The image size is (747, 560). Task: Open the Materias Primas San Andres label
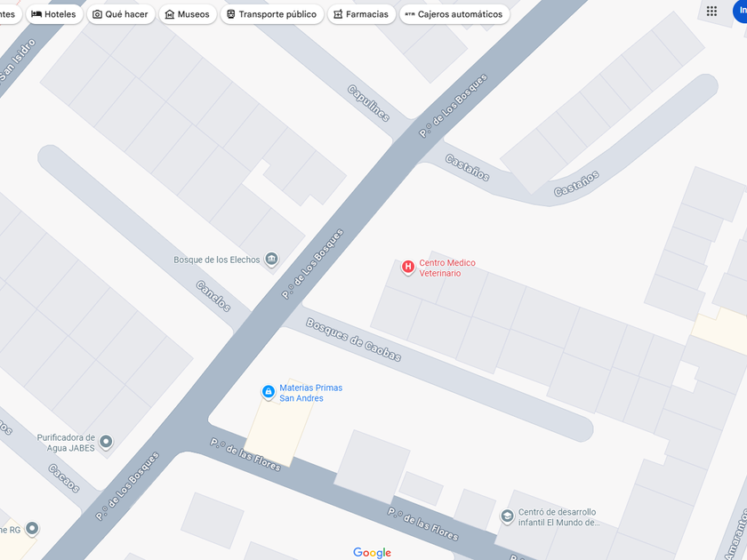[x=310, y=393]
